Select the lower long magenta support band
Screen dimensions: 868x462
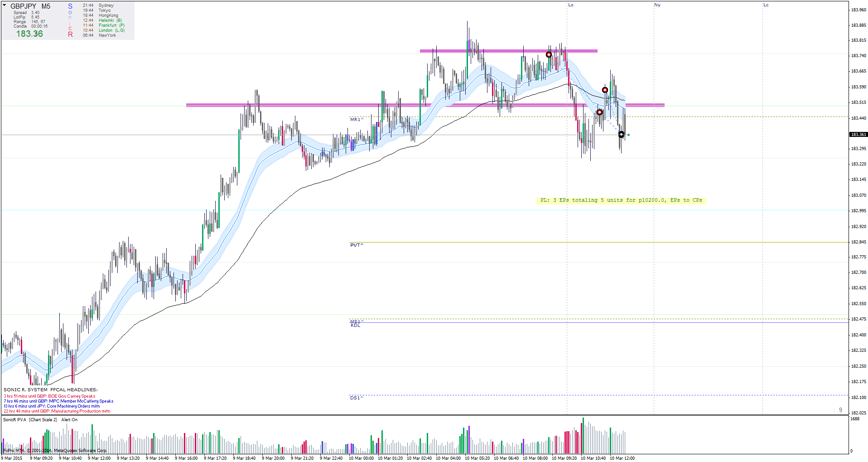(425, 105)
